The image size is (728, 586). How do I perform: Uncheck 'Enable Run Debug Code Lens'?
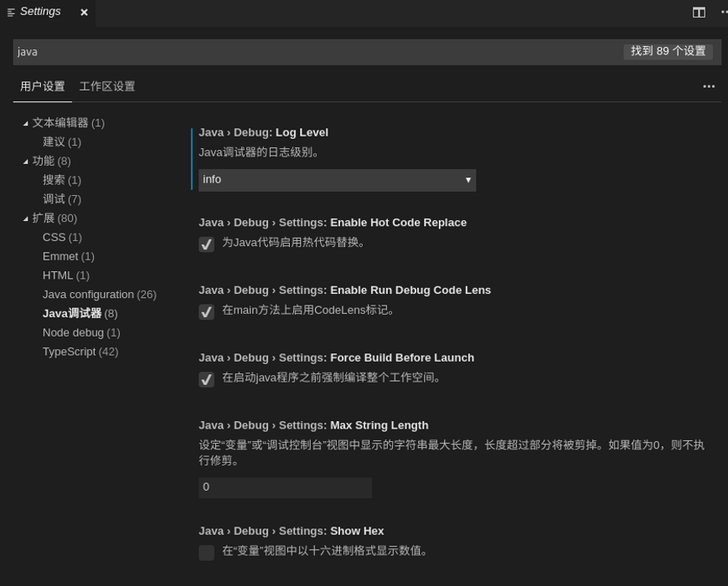[x=206, y=311]
